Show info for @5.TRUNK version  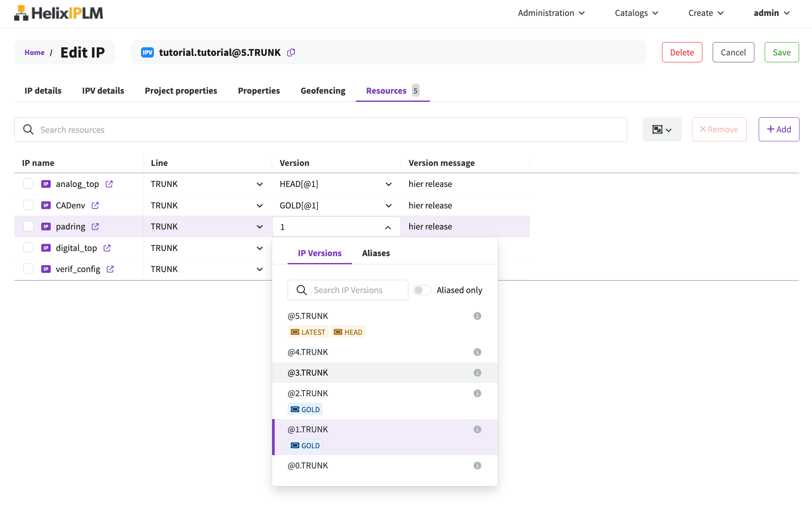[x=477, y=316]
